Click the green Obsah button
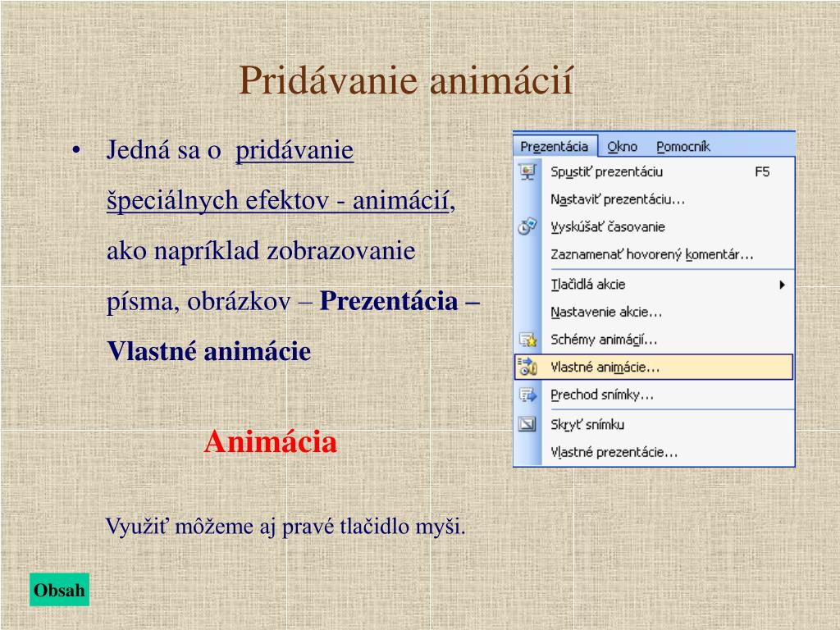Screen dimensions: 840x630 [59, 589]
